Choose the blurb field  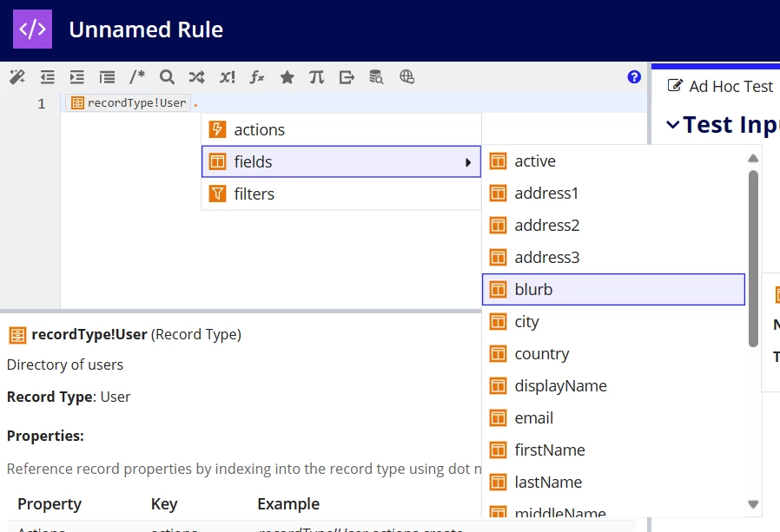click(614, 289)
